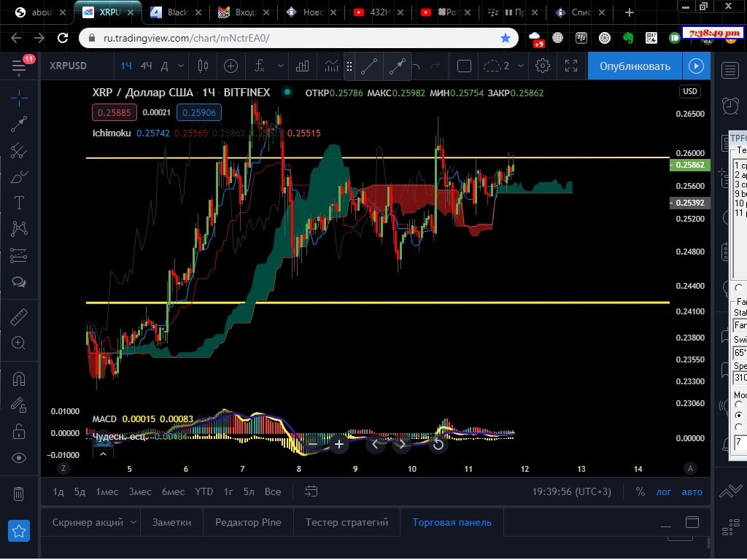Toggle magnet mode
Image resolution: width=747 pixels, height=560 pixels.
pyautogui.click(x=19, y=379)
